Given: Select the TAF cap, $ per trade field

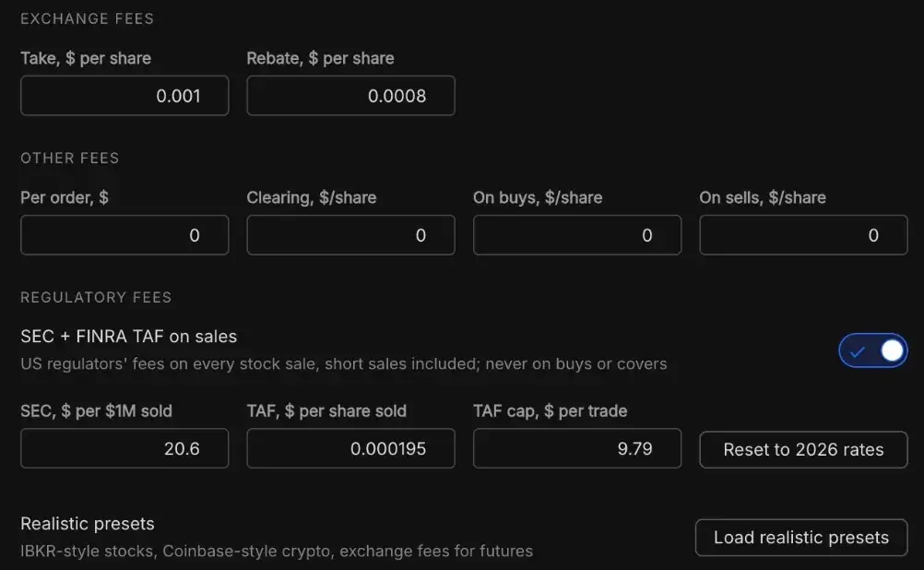Looking at the screenshot, I should coord(577,448).
